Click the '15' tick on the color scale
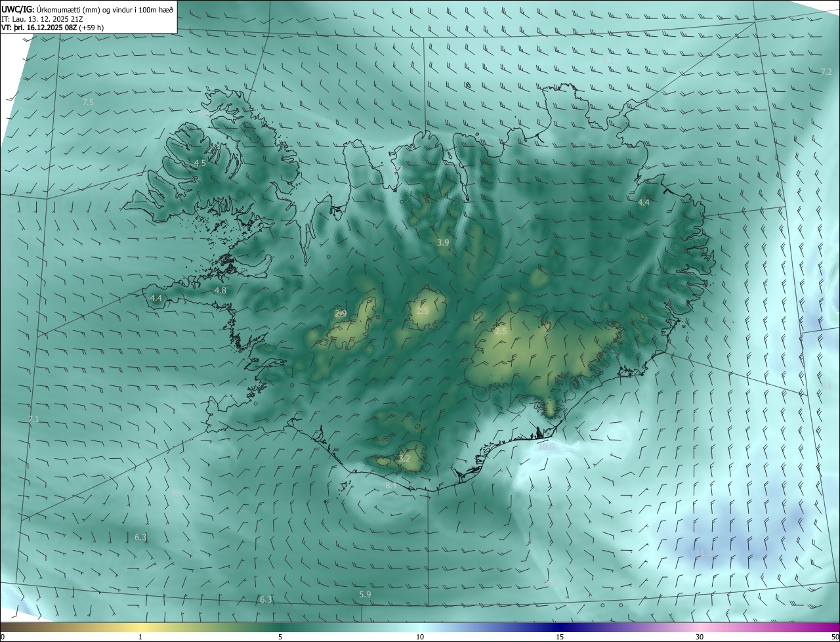Image resolution: width=840 pixels, height=642 pixels. [560, 637]
